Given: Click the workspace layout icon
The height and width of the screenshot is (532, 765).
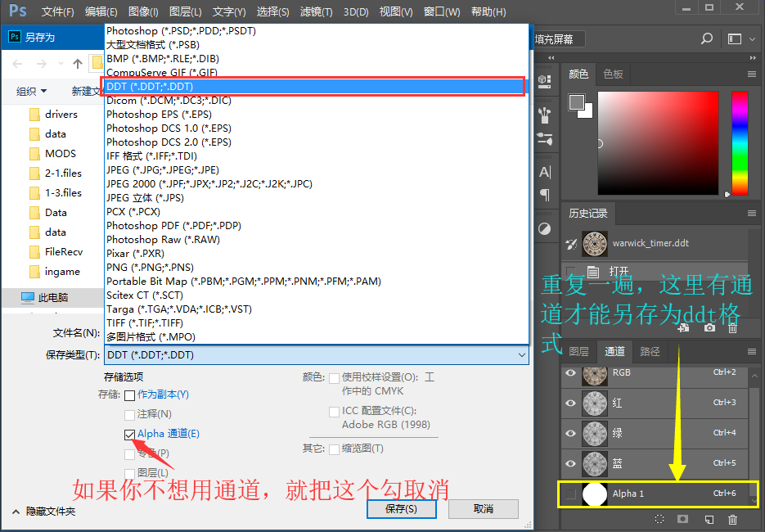Looking at the screenshot, I should click(734, 39).
